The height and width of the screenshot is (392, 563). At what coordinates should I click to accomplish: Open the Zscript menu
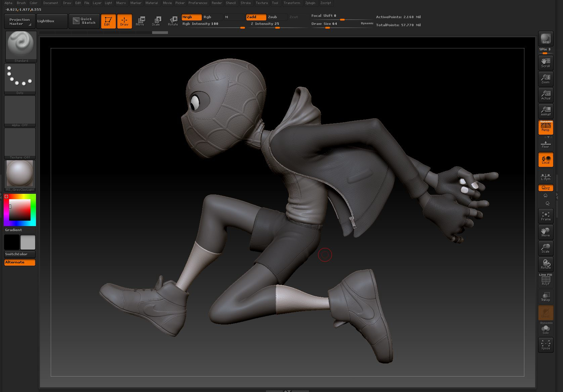(x=326, y=3)
